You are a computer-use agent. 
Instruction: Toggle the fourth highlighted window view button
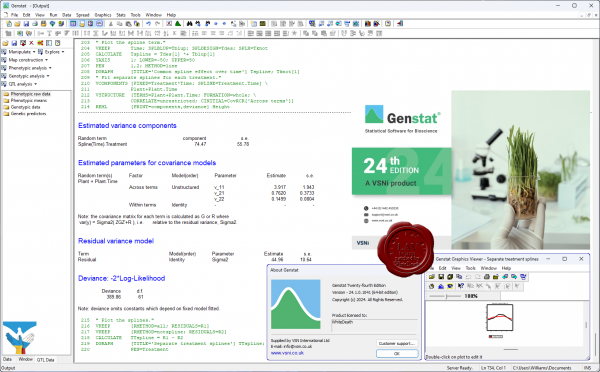click(x=99, y=23)
